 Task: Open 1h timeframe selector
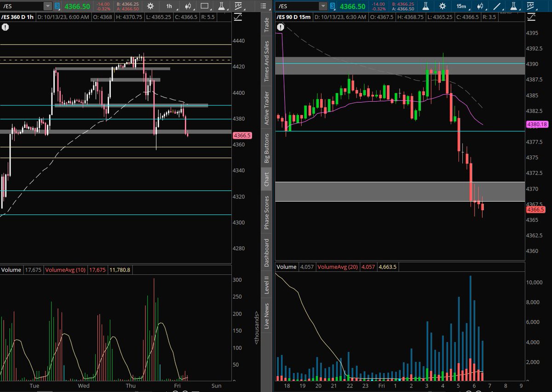point(169,6)
